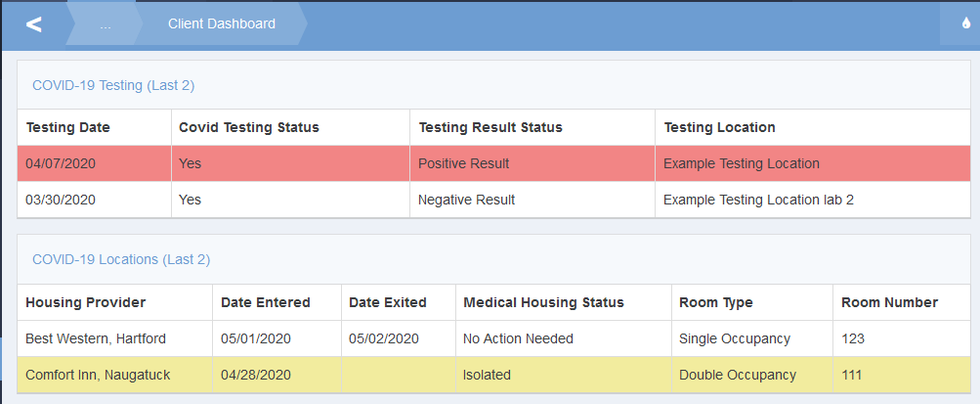Viewport: 980px width, 404px height.
Task: Click the Isolated status cell
Action: (x=488, y=375)
